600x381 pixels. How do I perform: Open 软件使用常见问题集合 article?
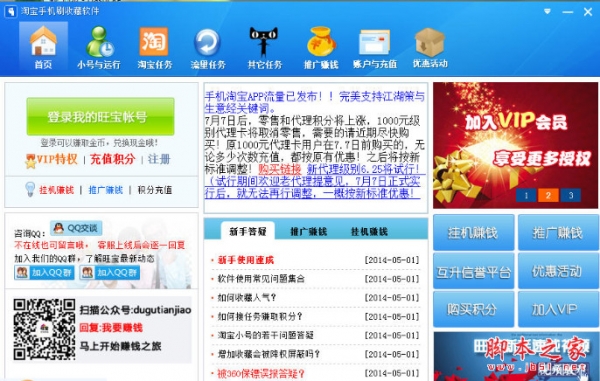point(261,279)
